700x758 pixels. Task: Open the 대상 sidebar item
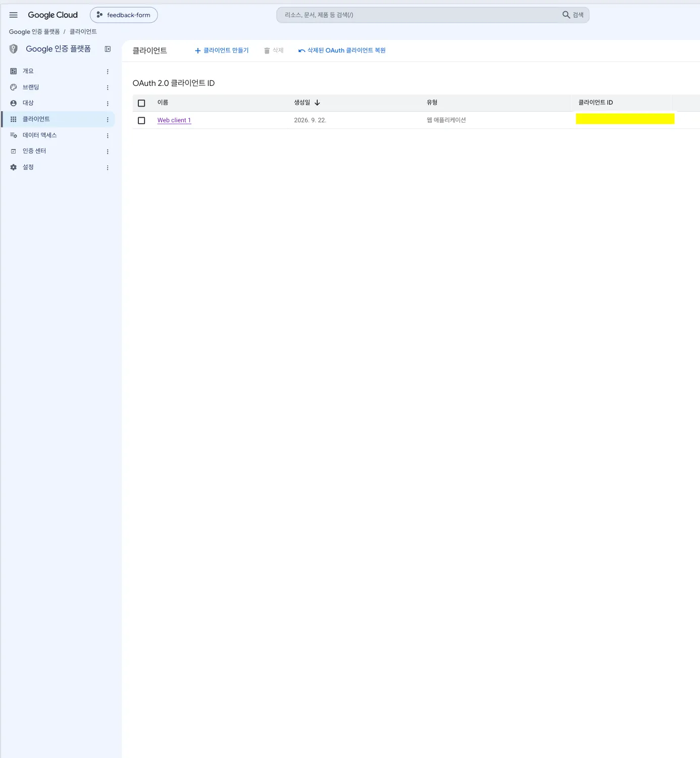[58, 103]
